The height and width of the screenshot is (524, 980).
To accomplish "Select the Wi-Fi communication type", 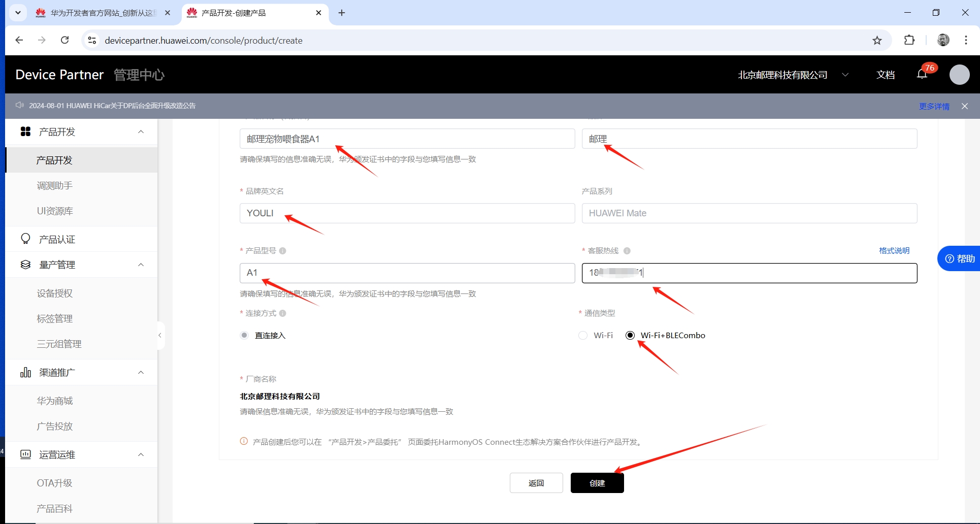I will click(583, 335).
